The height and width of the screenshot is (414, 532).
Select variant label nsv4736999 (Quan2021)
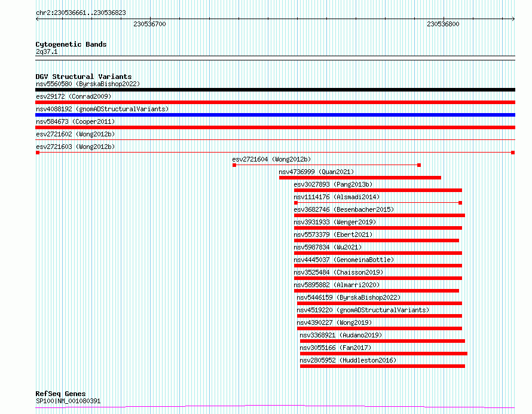tap(316, 172)
